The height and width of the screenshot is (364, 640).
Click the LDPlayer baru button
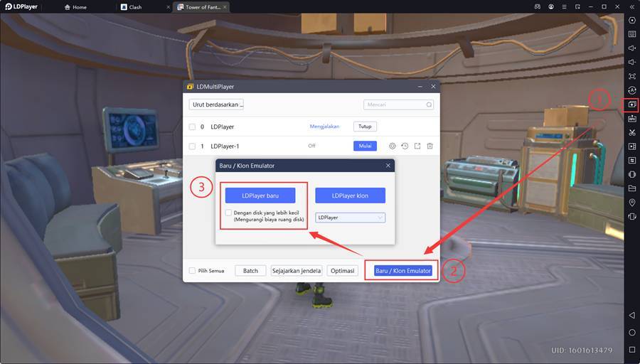260,196
